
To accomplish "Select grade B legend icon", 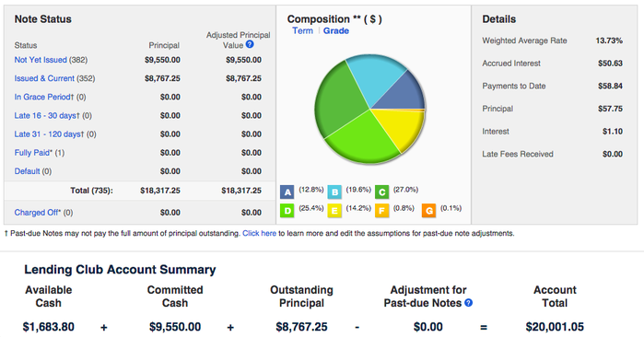I will (334, 192).
